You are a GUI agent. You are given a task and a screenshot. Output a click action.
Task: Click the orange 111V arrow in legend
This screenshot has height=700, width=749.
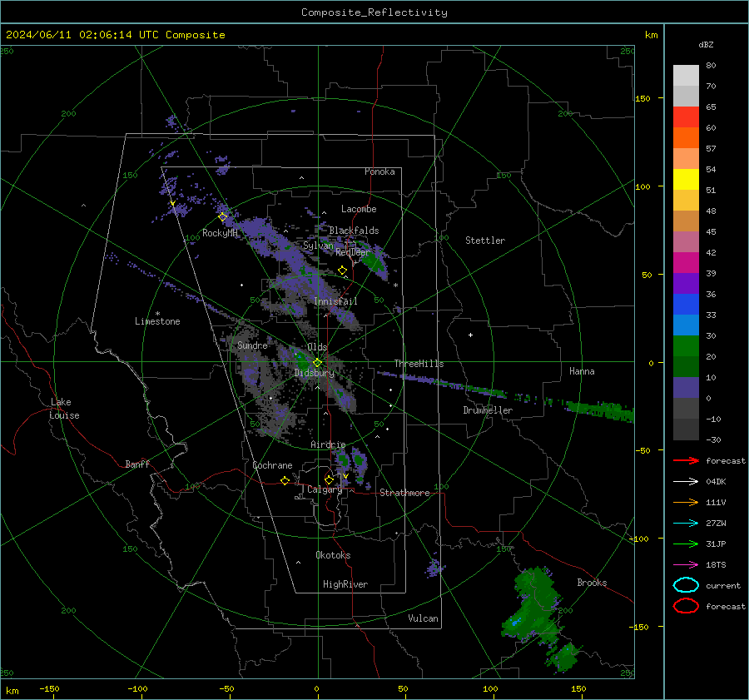(686, 502)
